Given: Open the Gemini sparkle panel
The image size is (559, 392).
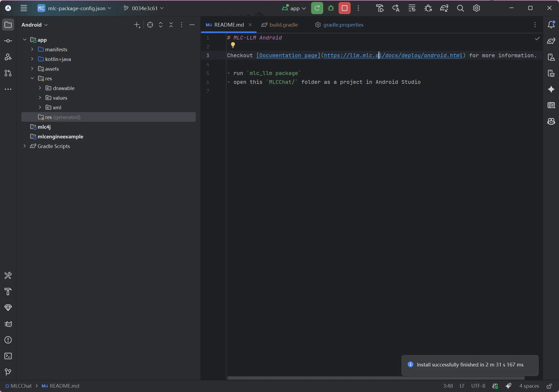Looking at the screenshot, I should [x=551, y=89].
